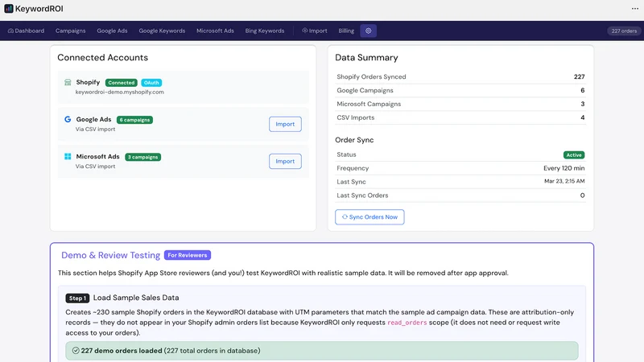
Task: Click the For Reviewers badge
Action: [188, 255]
